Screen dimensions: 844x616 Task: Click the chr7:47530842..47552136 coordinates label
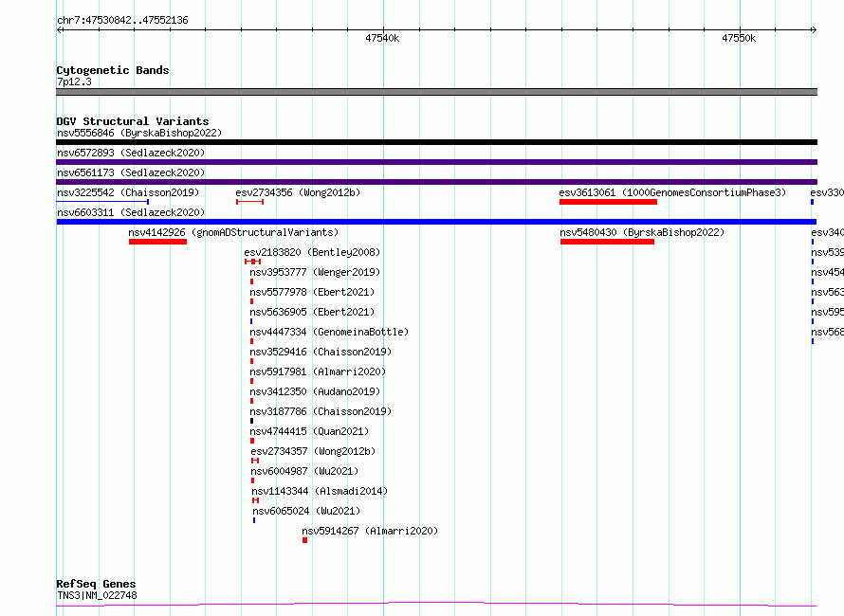[122, 21]
